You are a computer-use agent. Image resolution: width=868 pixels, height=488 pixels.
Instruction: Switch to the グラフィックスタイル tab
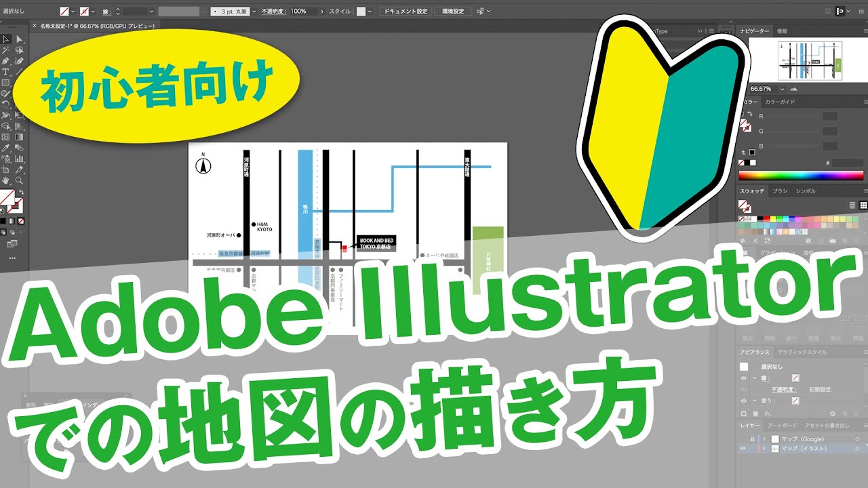[802, 352]
